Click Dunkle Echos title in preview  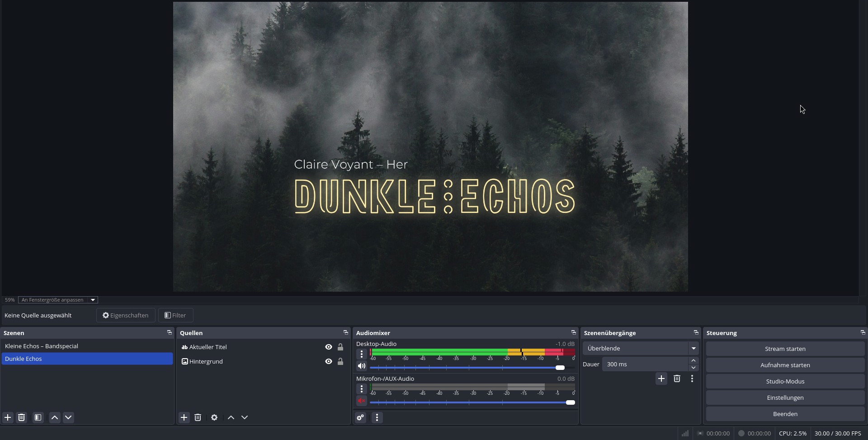[x=434, y=196]
